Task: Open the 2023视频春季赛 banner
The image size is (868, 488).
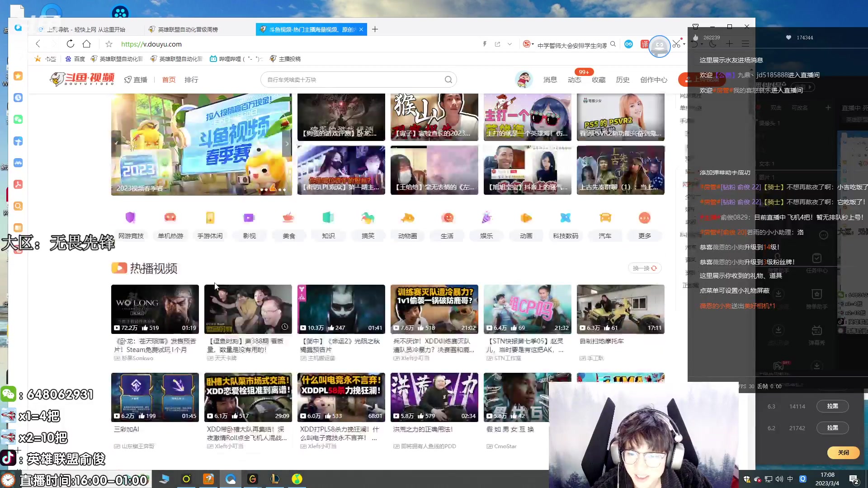Action: point(202,145)
